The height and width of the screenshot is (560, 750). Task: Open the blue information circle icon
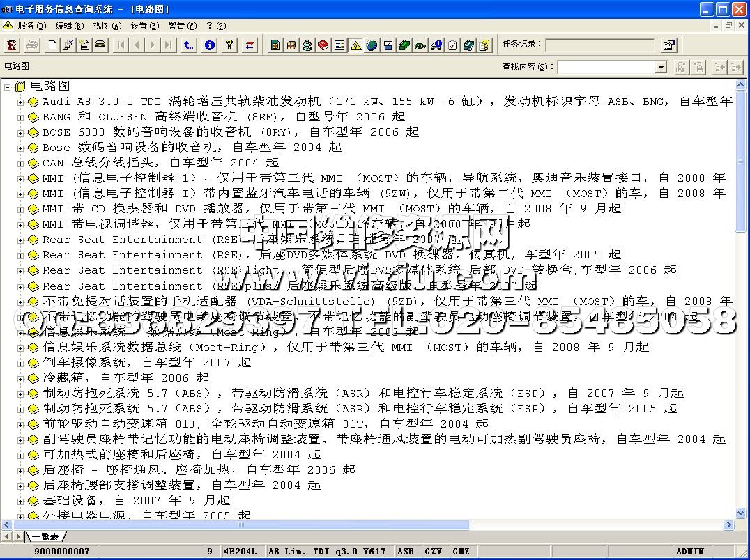[210, 45]
